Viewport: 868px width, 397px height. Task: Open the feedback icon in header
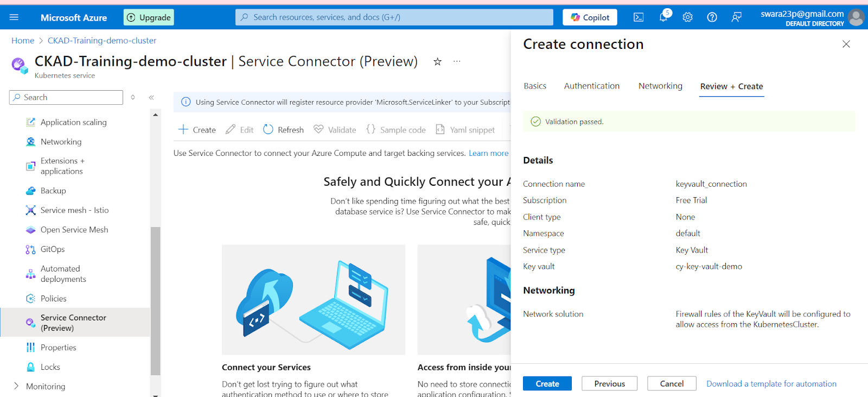tap(736, 17)
